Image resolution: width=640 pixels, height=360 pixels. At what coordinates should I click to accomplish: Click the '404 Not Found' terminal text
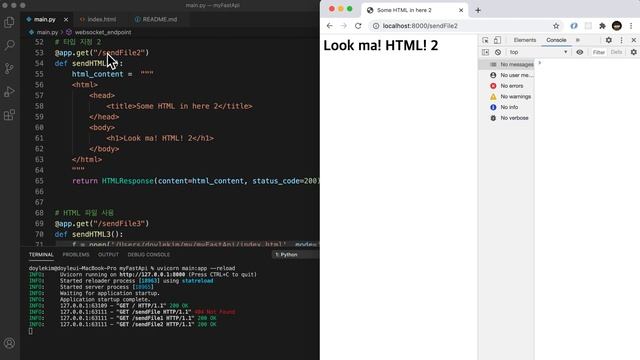coord(215,312)
